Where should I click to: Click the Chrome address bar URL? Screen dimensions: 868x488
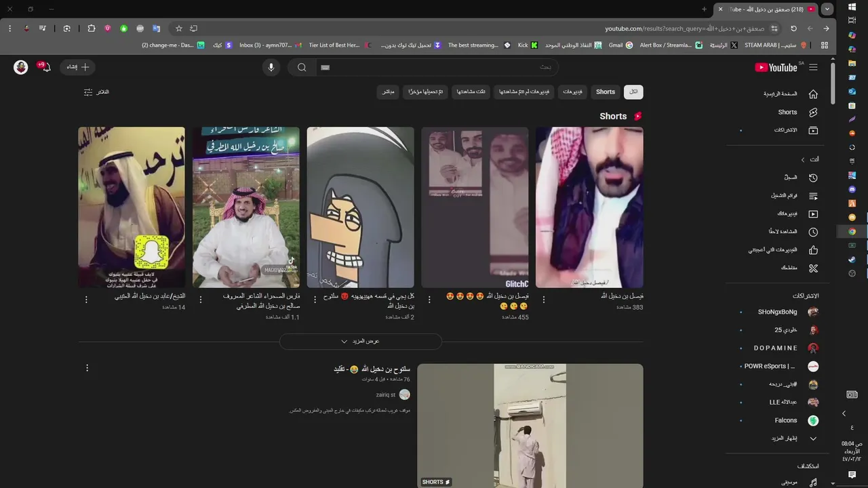pyautogui.click(x=685, y=28)
